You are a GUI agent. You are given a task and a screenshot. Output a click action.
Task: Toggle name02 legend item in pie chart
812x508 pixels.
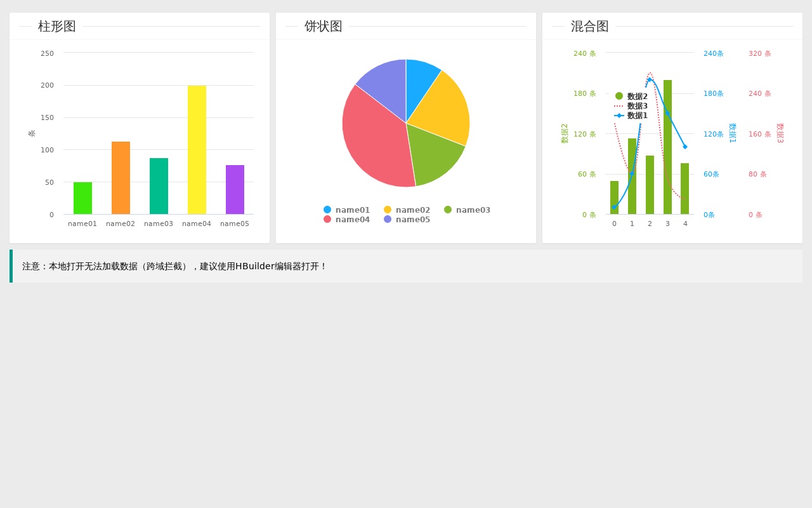pos(407,210)
